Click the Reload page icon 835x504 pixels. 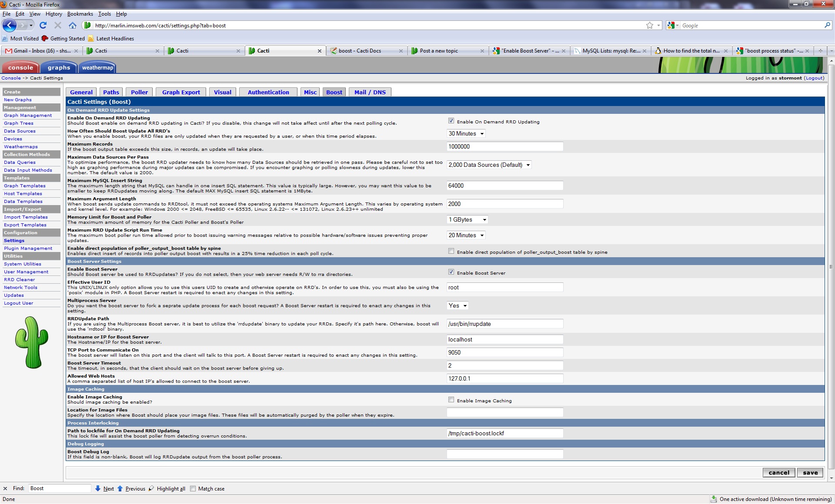43,25
